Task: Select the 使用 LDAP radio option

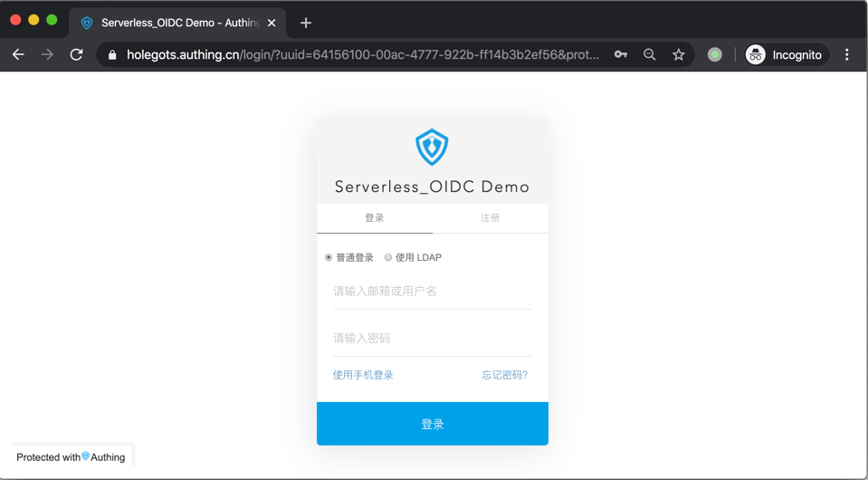Action: pos(389,258)
